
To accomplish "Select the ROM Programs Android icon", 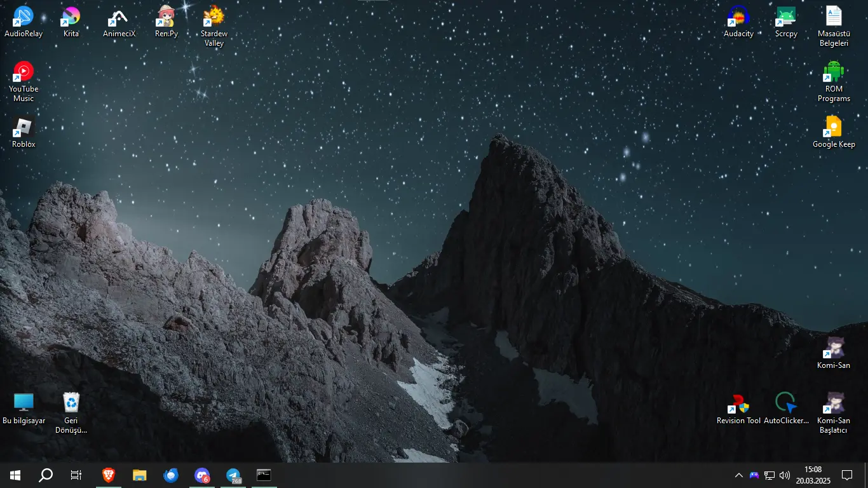I will pyautogui.click(x=834, y=81).
